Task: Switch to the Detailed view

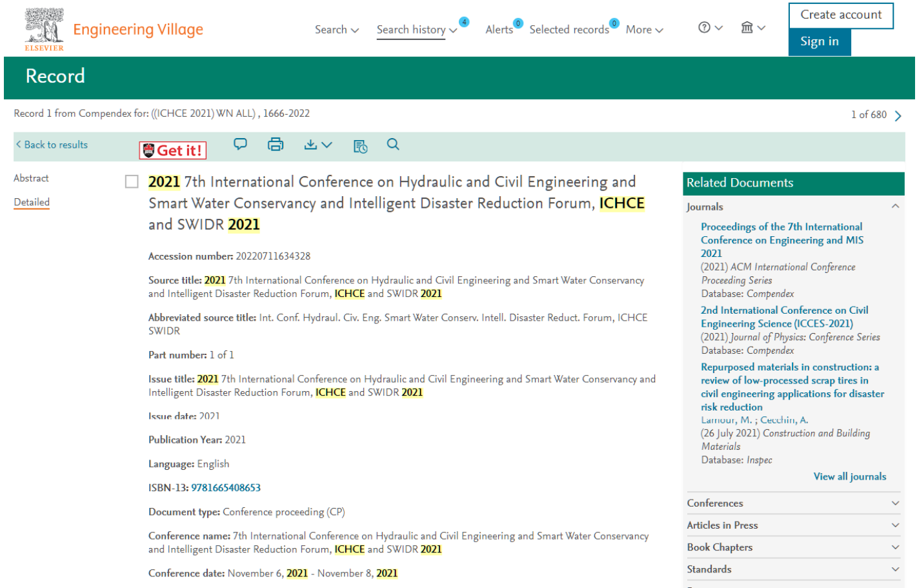Action: (32, 202)
